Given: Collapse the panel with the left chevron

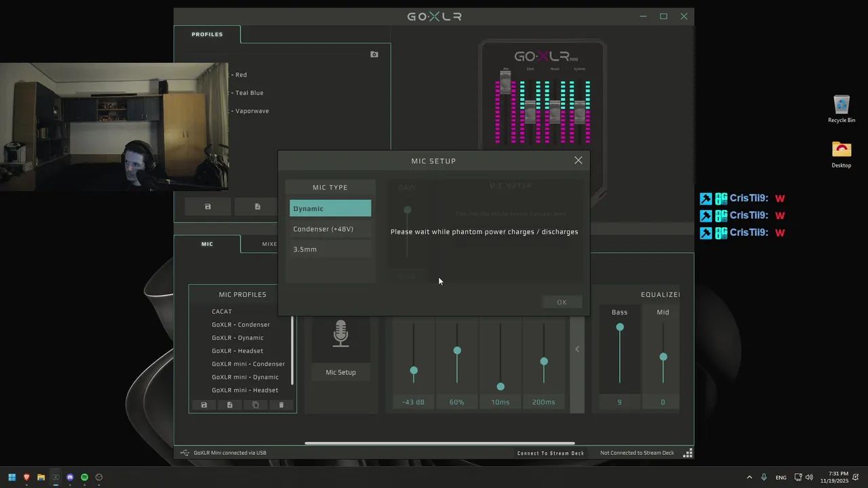Looking at the screenshot, I should [x=577, y=349].
